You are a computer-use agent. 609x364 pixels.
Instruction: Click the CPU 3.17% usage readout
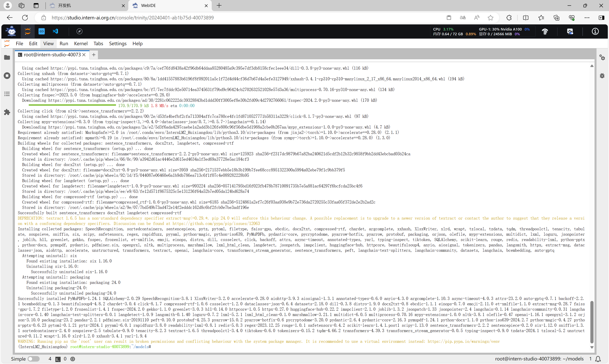(x=443, y=29)
